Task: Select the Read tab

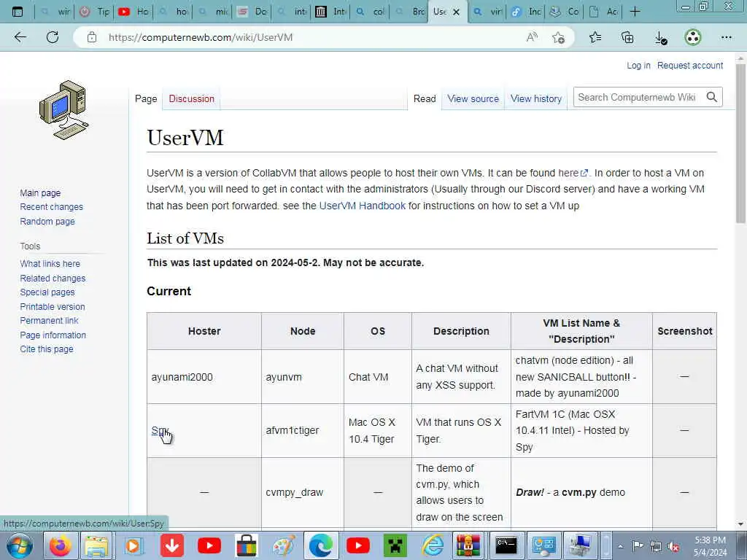Action: click(425, 98)
